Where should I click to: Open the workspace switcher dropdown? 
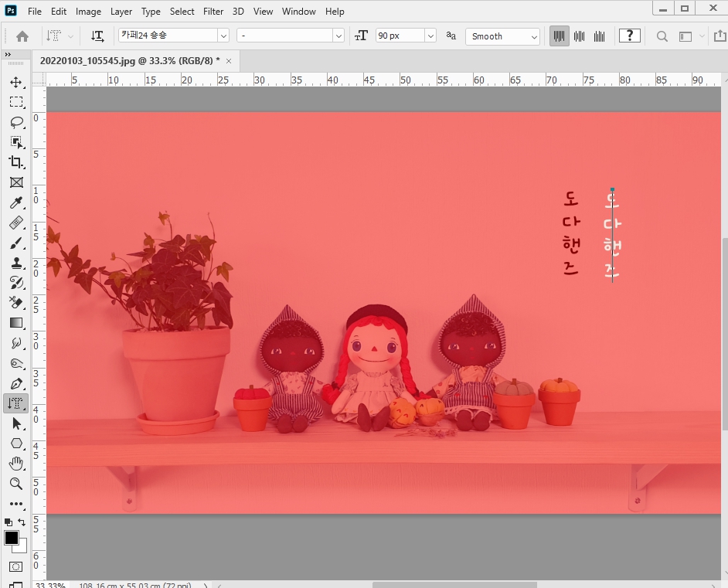coord(690,36)
